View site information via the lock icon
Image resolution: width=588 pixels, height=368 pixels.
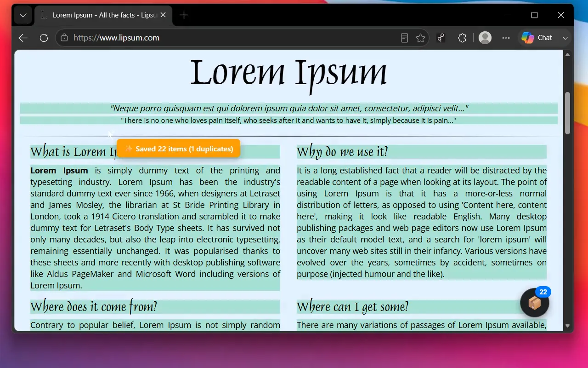click(64, 38)
